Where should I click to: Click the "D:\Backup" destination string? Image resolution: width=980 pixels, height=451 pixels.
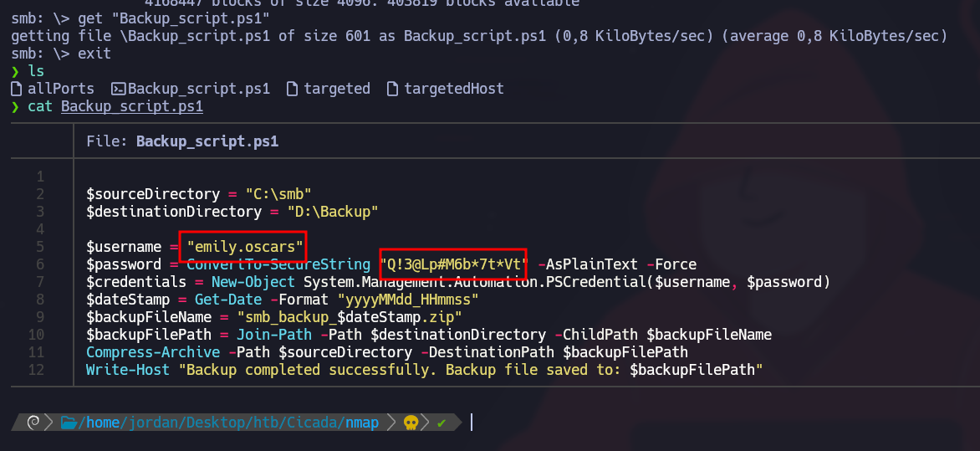pos(333,212)
